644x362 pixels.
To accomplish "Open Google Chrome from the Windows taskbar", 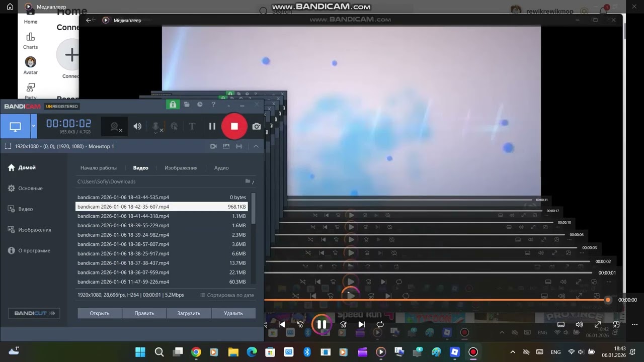I will coord(196,352).
